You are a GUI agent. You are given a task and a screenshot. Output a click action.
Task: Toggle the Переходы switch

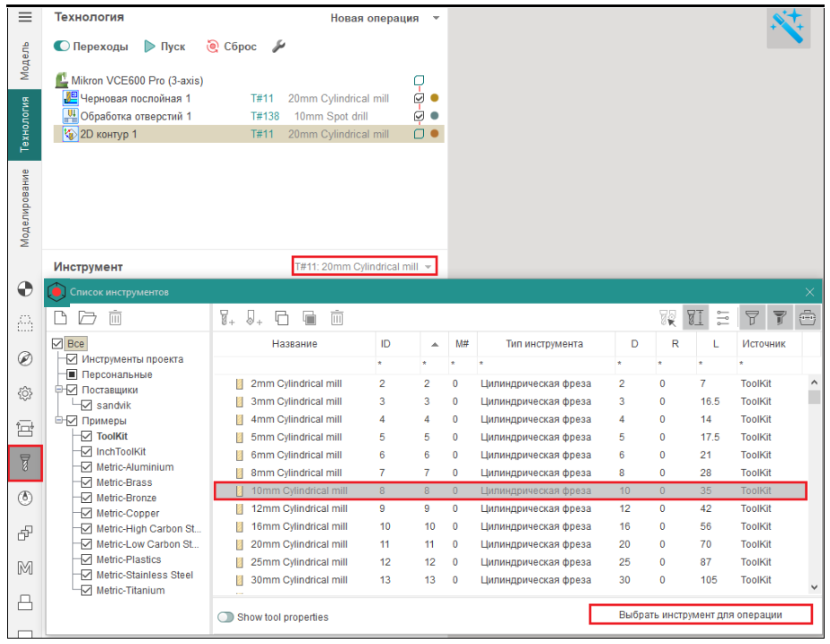pyautogui.click(x=62, y=47)
